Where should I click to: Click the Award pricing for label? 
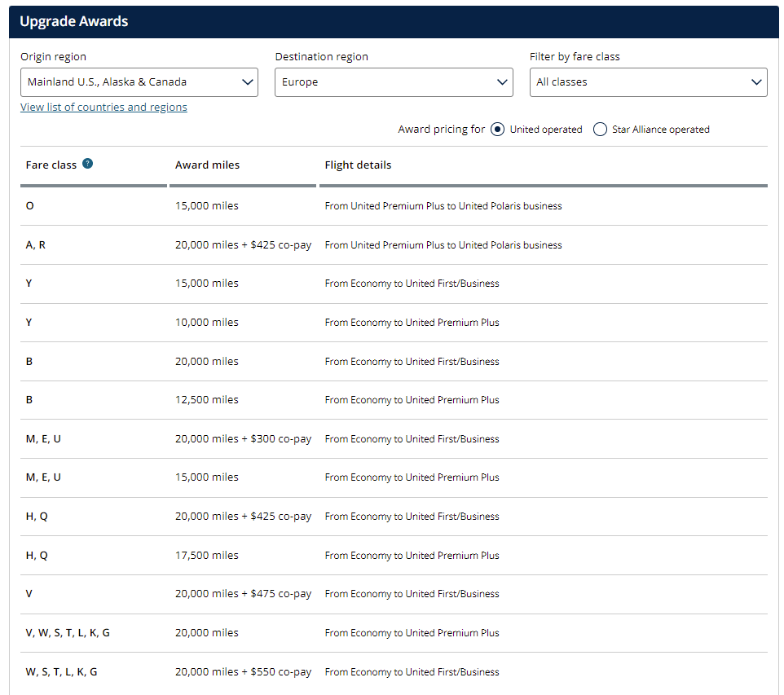tap(441, 129)
